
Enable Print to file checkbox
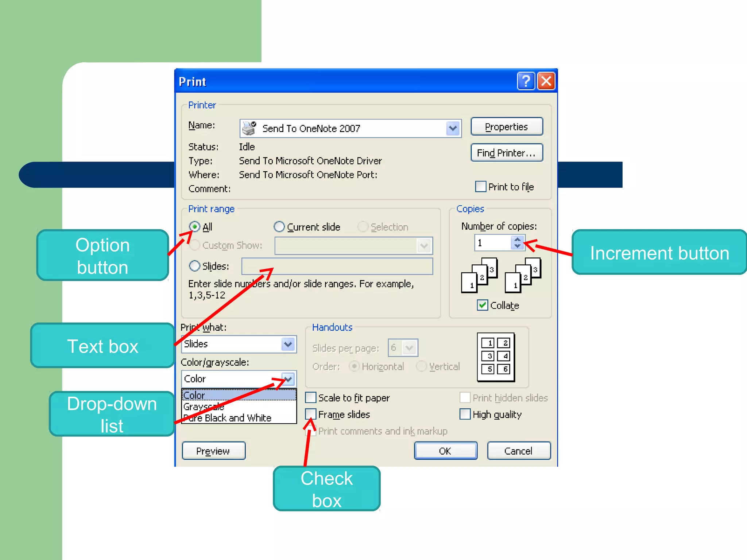point(481,186)
